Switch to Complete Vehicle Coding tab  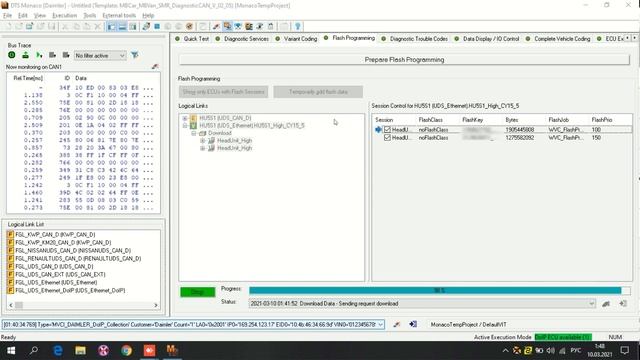pyautogui.click(x=558, y=39)
